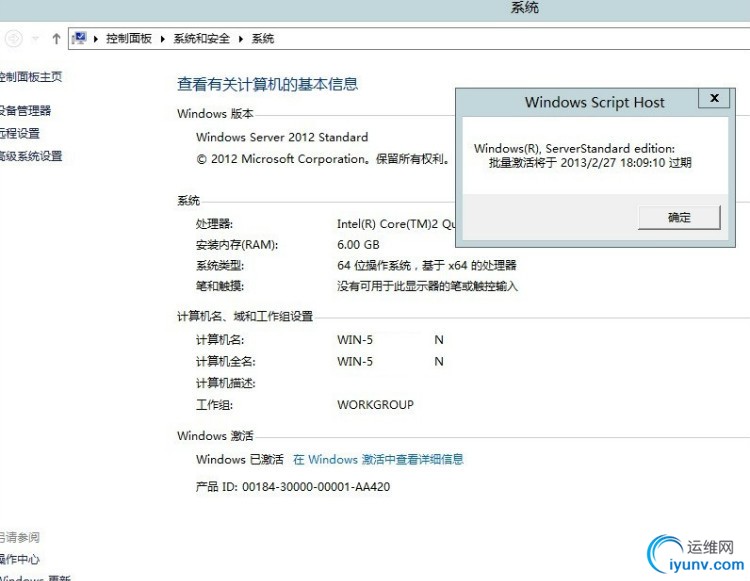This screenshot has height=581, width=750.
Task: Click the Windows 已激活 status text
Action: point(240,460)
